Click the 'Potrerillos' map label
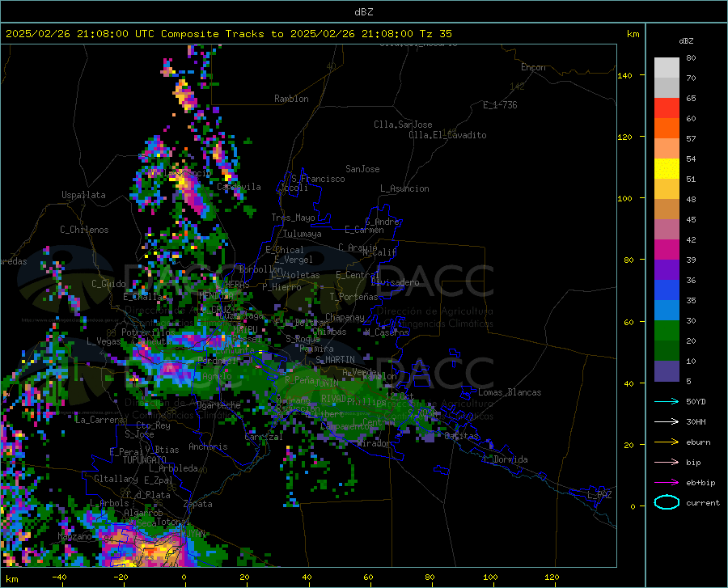This screenshot has width=728, height=588. pos(148,332)
